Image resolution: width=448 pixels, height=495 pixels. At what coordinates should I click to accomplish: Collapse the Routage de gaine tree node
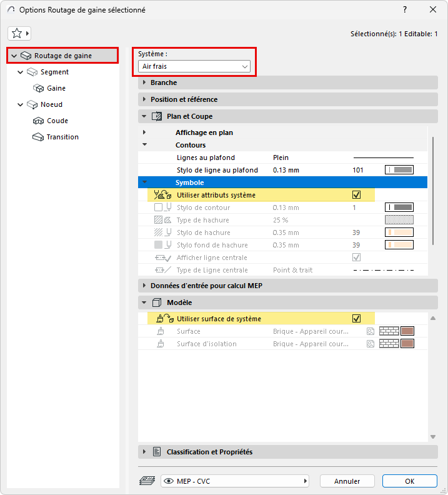tap(14, 56)
